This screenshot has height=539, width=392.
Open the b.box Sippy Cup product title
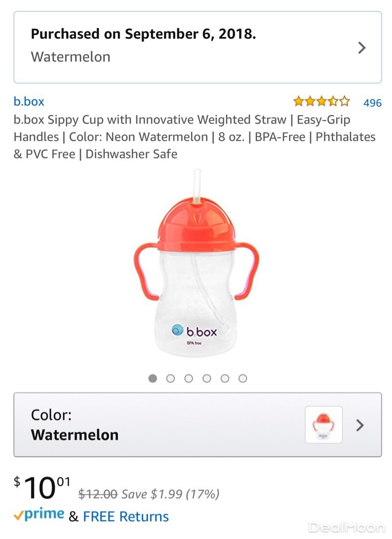(195, 137)
